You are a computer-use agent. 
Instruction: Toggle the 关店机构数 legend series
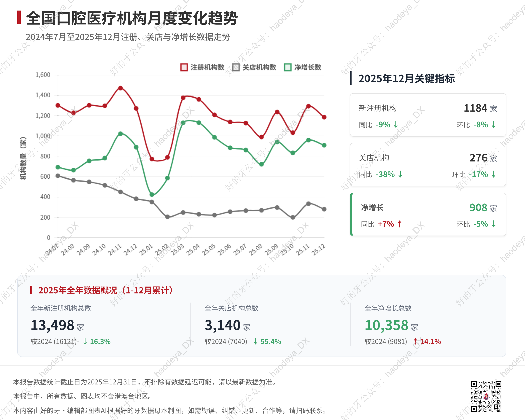[254, 67]
